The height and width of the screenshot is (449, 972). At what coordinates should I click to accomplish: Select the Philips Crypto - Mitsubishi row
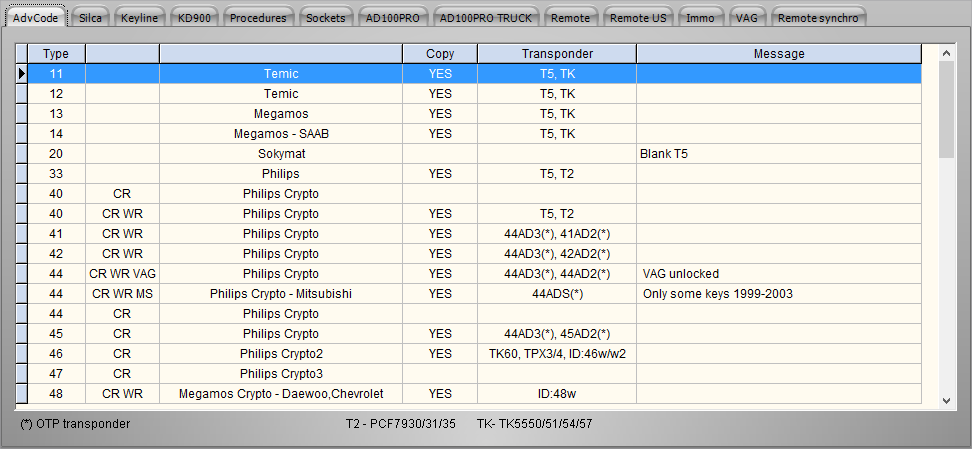point(281,294)
